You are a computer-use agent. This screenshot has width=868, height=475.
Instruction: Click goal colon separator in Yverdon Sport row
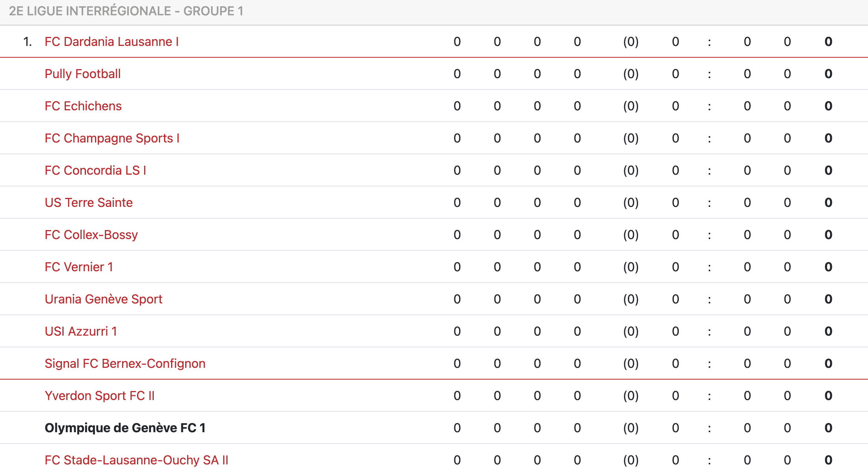click(x=709, y=396)
